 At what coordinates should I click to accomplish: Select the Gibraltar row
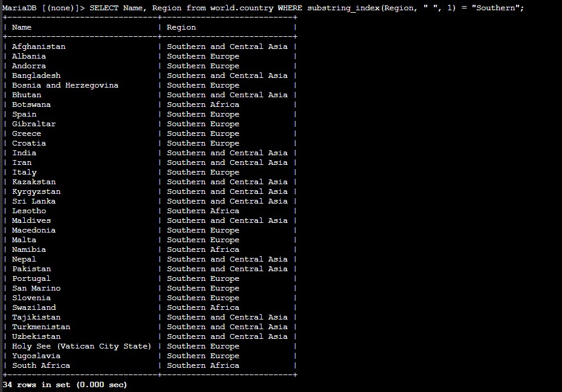(34, 123)
